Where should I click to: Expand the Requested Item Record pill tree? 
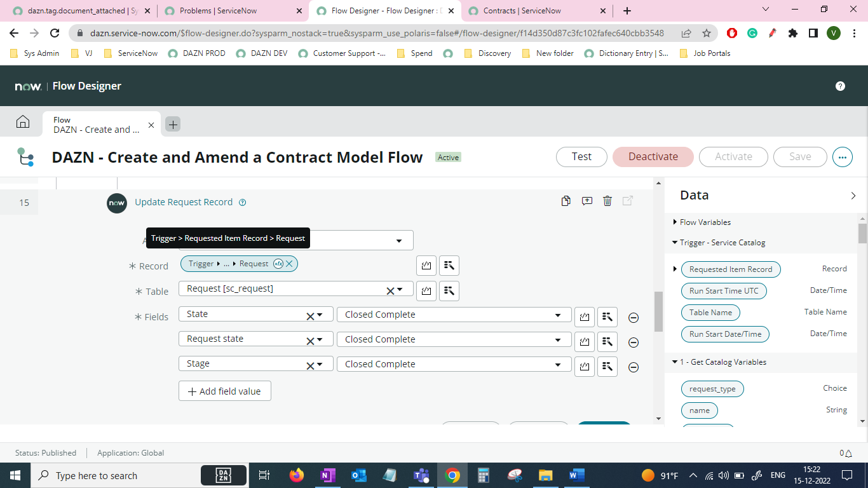tap(675, 269)
